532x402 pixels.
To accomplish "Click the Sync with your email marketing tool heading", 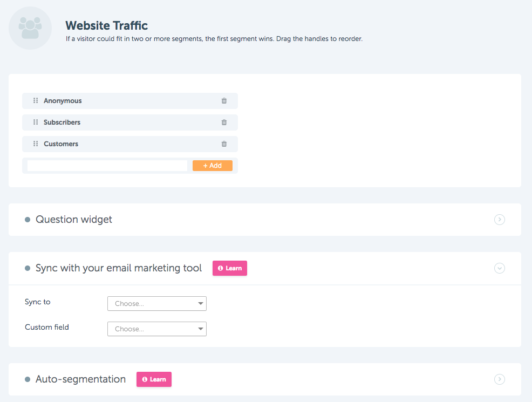I will coord(118,268).
